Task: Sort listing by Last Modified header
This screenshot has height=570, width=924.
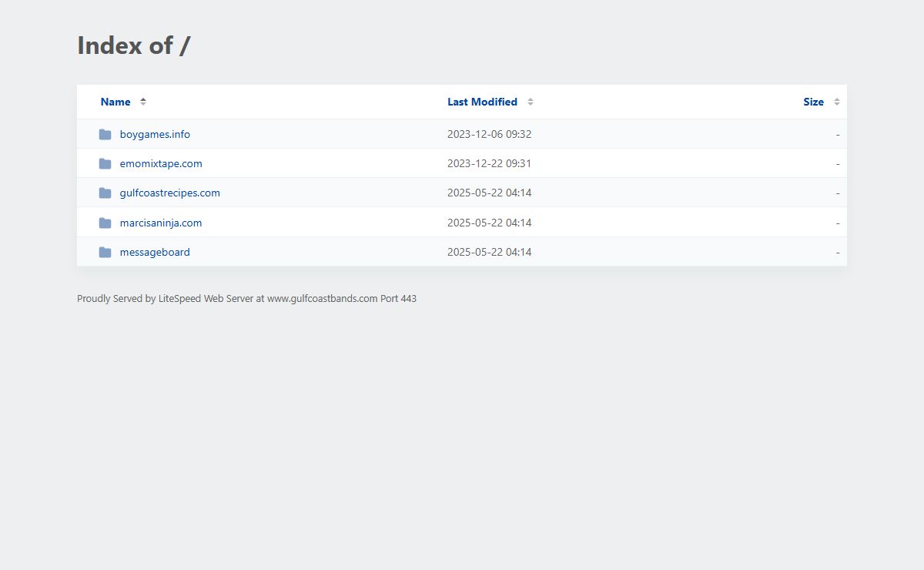Action: [x=482, y=102]
